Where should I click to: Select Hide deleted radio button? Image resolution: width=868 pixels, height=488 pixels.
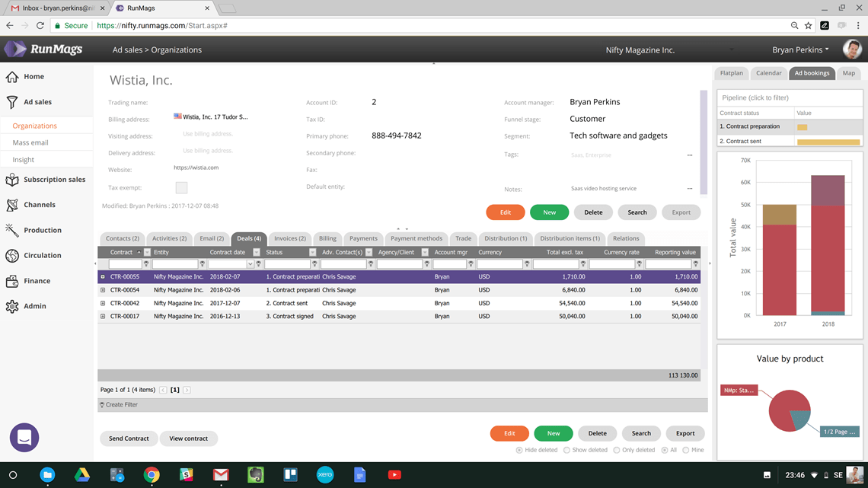click(519, 451)
